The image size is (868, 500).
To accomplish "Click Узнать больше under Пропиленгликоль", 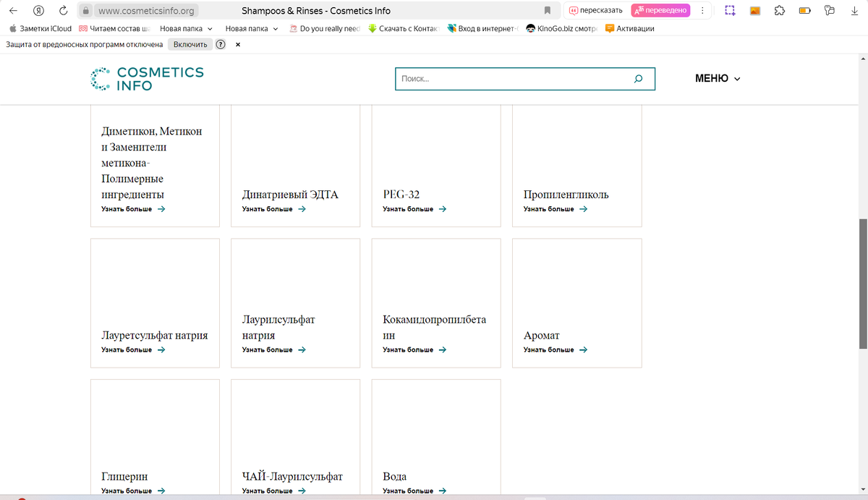I will click(547, 208).
